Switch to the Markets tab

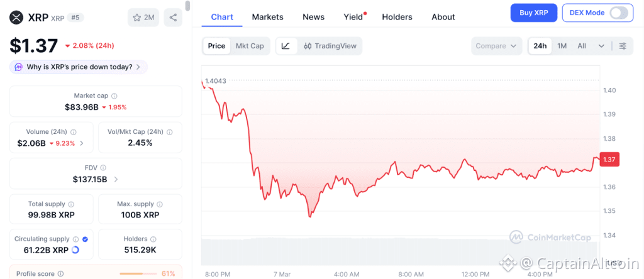(x=267, y=17)
